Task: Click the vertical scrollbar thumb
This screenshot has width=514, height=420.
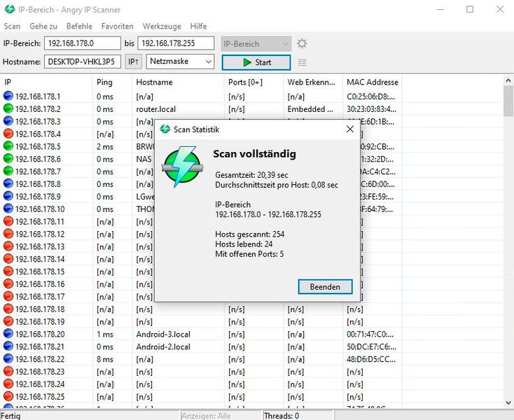Action: click(x=508, y=101)
